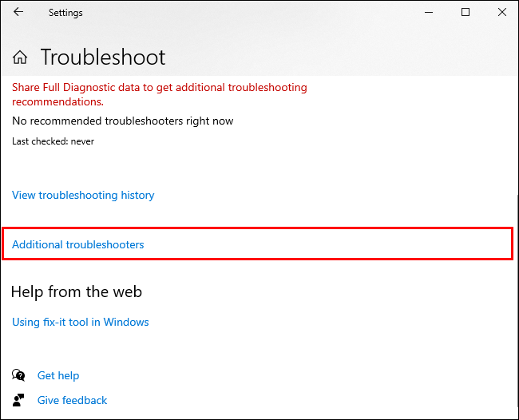Click the Settings title in the title bar

65,13
